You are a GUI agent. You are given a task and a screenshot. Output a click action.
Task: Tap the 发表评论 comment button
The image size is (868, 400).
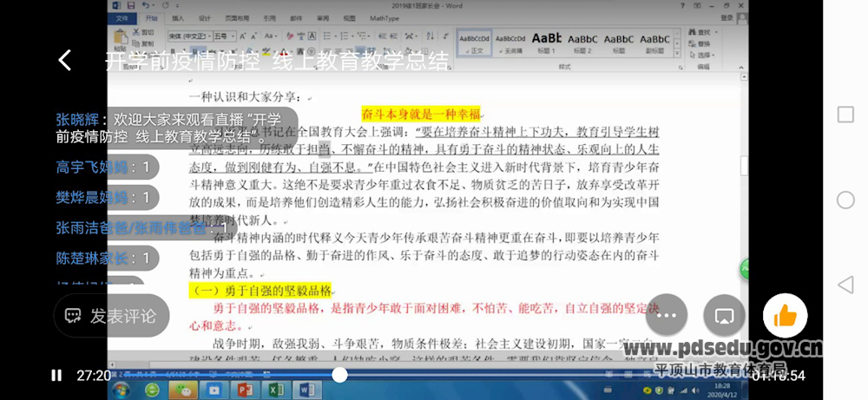tap(111, 316)
